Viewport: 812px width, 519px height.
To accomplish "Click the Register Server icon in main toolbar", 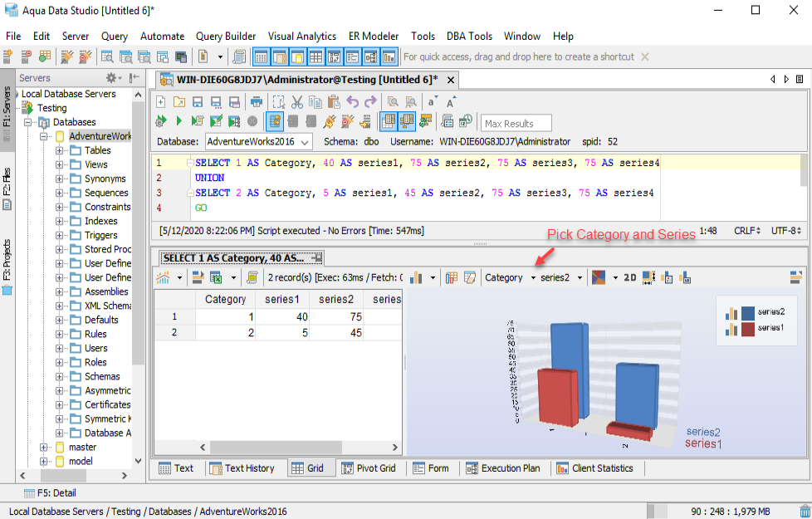I will tap(8, 56).
